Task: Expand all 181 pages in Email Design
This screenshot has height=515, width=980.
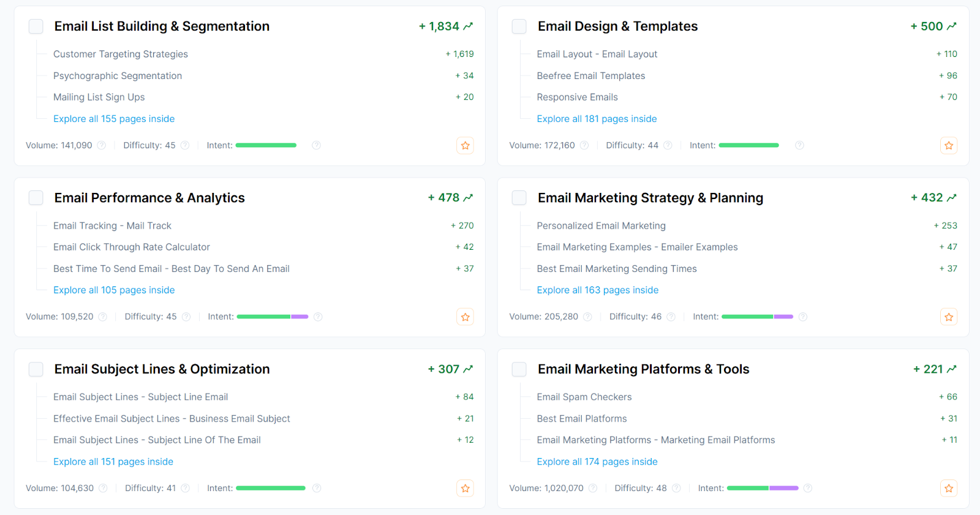Action: click(x=597, y=119)
